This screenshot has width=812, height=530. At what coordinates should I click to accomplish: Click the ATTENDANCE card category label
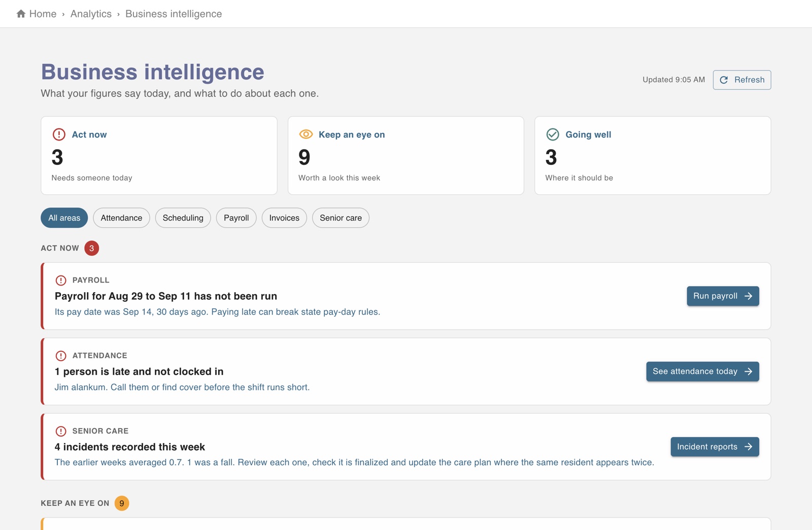100,356
